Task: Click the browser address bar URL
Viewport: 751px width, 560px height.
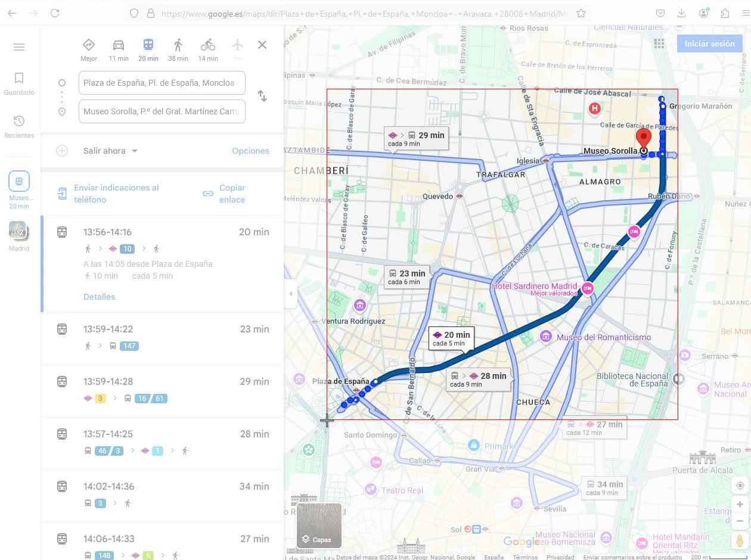Action: (x=364, y=13)
